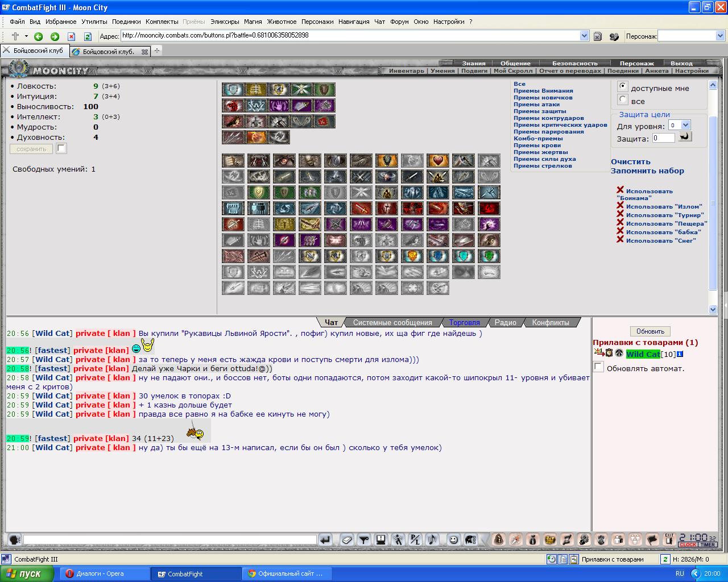Click the 'Защита' value input field
The image size is (728, 582).
[x=663, y=138]
